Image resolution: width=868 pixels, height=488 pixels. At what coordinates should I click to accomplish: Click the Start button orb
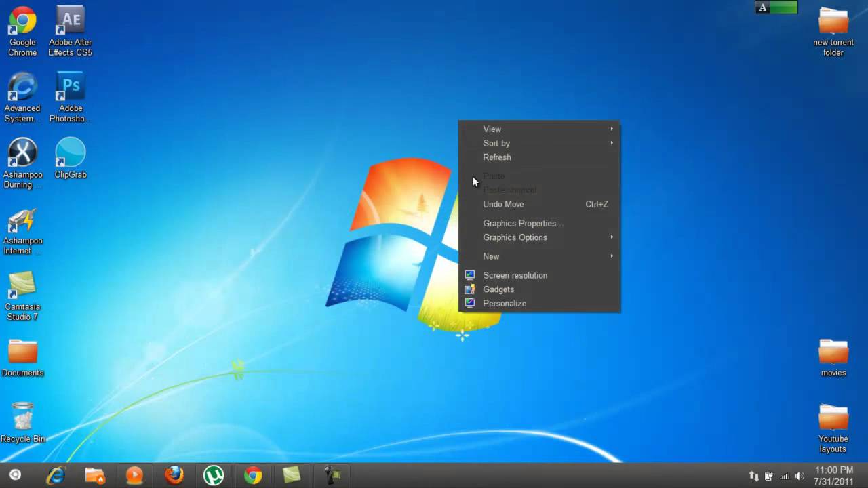tap(15, 475)
